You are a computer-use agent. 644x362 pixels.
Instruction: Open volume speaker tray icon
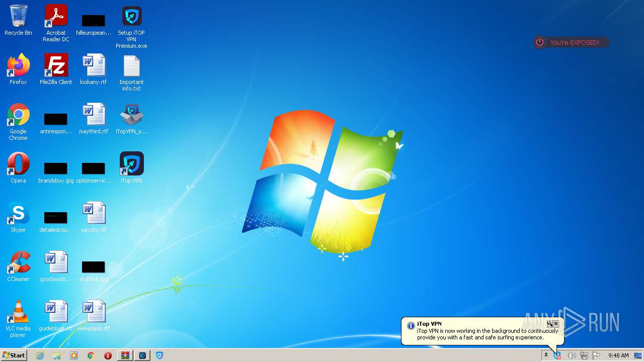571,355
